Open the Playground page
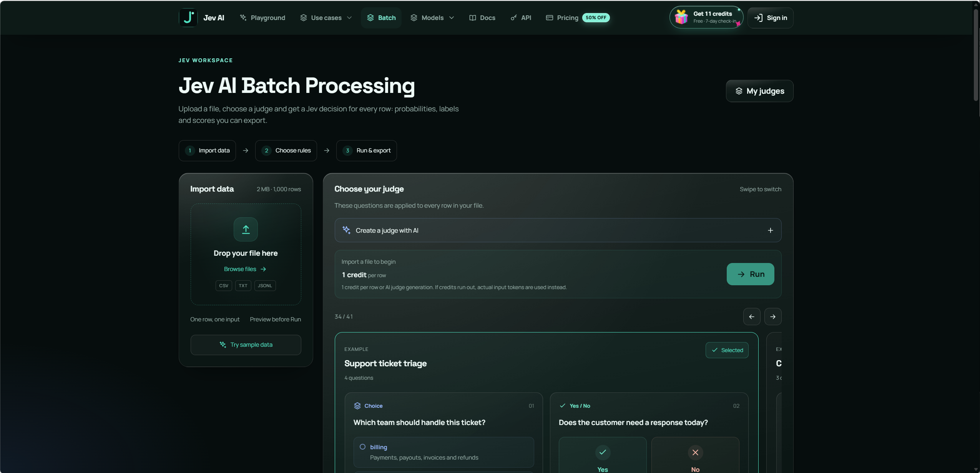 262,18
